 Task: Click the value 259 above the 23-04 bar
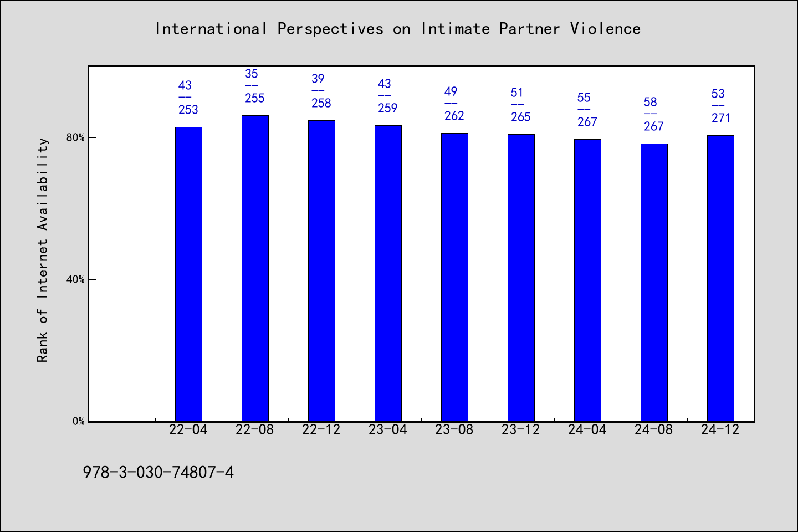coord(388,108)
